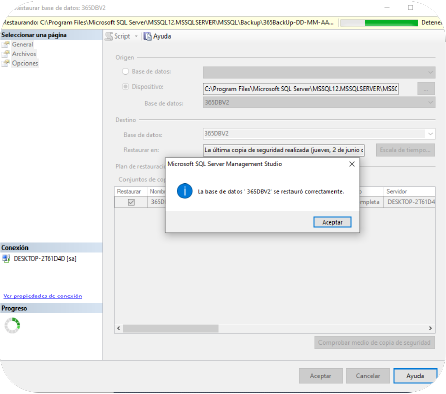Minimize the restore database window
Viewport: 446px width, 394px height.
[x=387, y=7]
